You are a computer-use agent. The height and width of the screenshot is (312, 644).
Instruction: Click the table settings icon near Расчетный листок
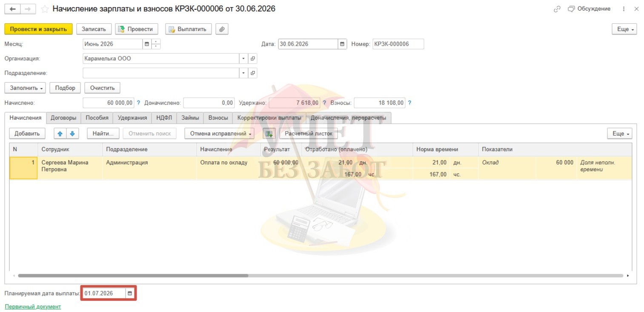click(269, 133)
